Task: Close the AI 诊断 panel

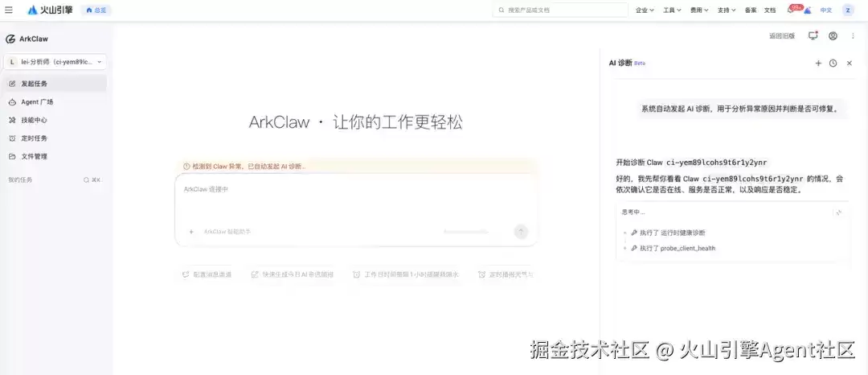Action: click(850, 63)
